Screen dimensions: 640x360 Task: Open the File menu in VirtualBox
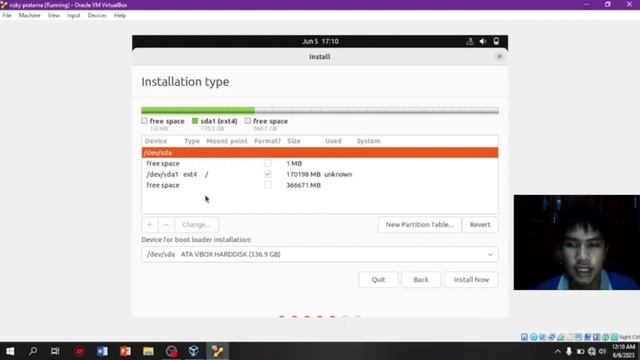[7, 16]
